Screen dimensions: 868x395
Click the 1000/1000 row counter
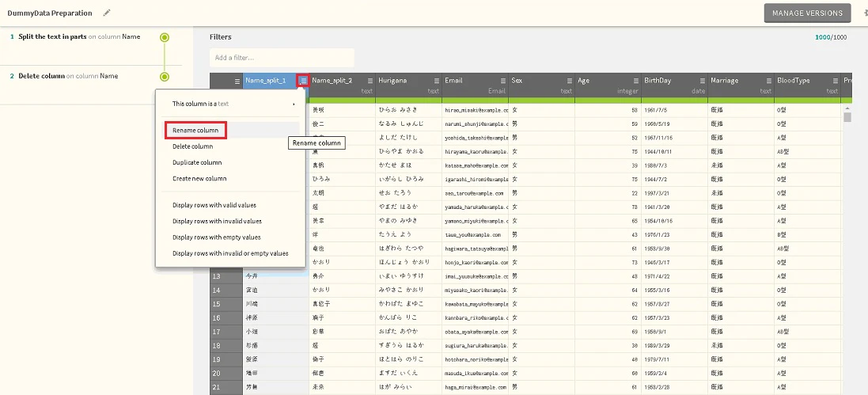click(x=831, y=37)
